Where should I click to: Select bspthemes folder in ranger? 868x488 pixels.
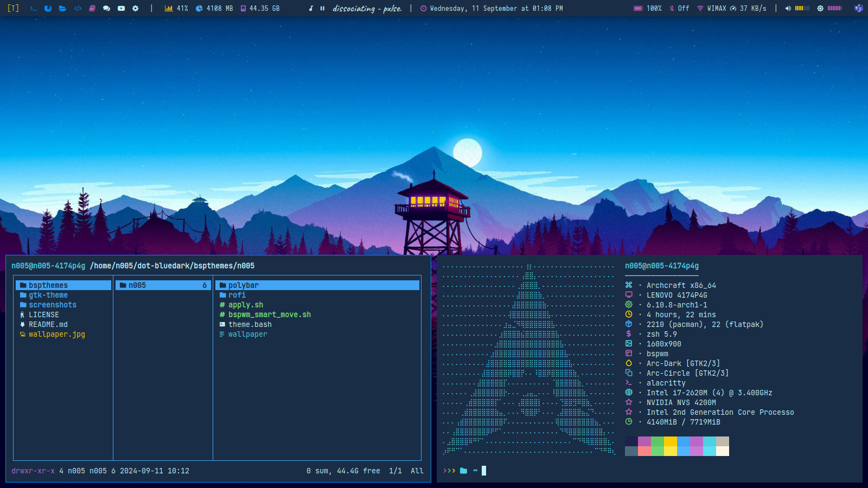[63, 285]
